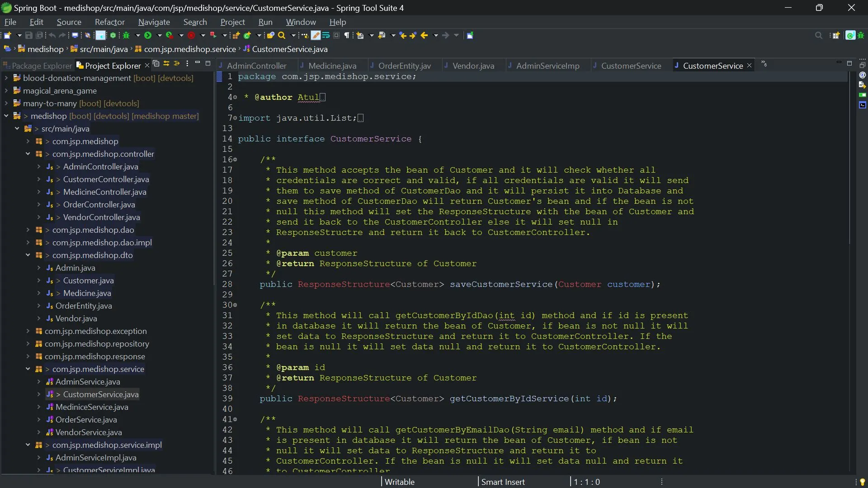Click the Open Type folder icon
Screen dimensions: 868x488
(x=270, y=35)
